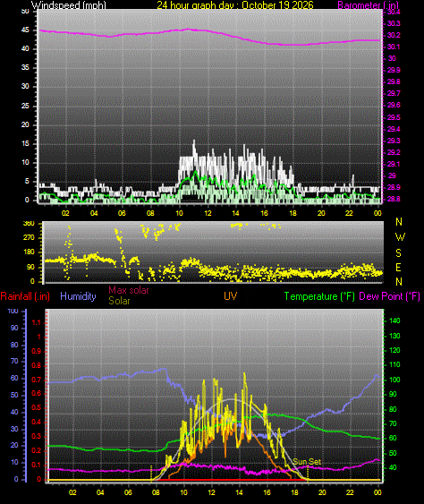Click compass letter S beside wind direction

tap(399, 253)
